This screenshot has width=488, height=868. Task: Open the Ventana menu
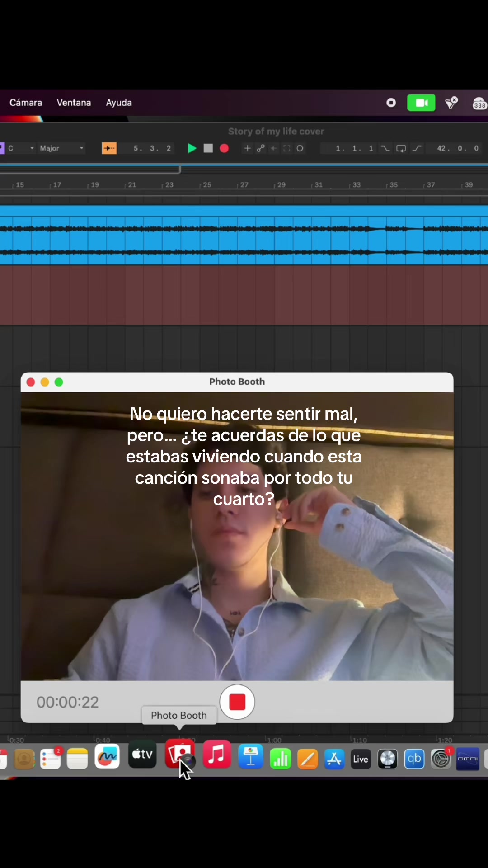point(74,103)
